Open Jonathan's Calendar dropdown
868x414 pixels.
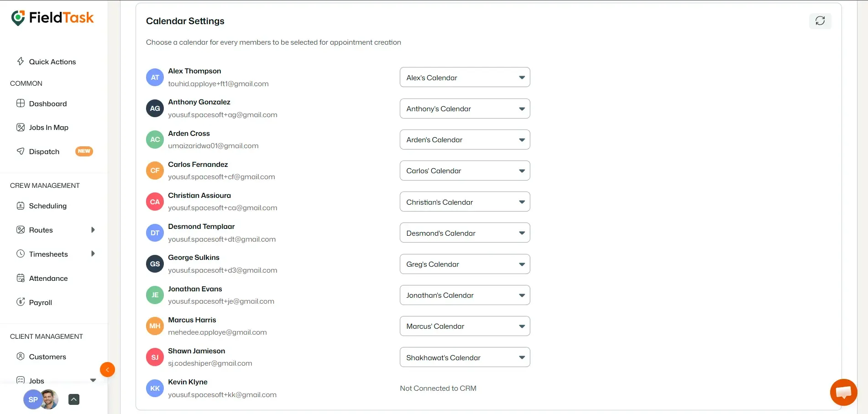pos(465,295)
